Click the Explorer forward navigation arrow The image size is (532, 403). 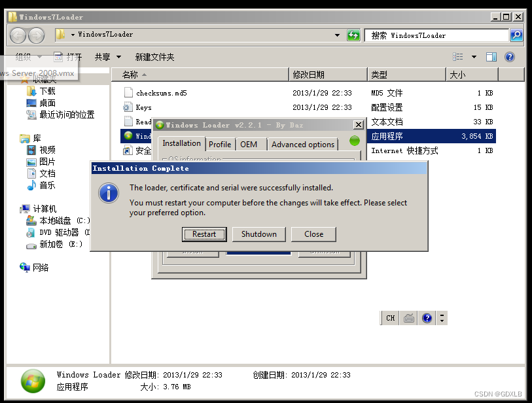(x=36, y=35)
